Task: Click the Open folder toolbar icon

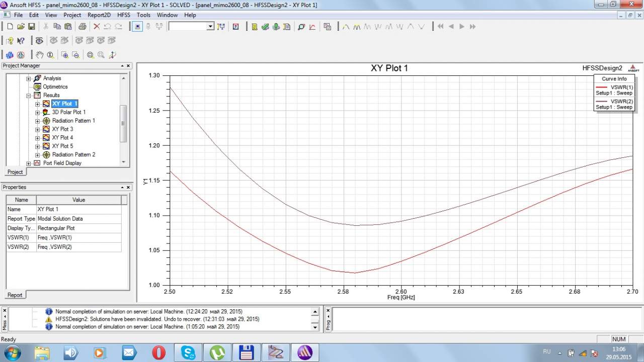Action: 21,27
